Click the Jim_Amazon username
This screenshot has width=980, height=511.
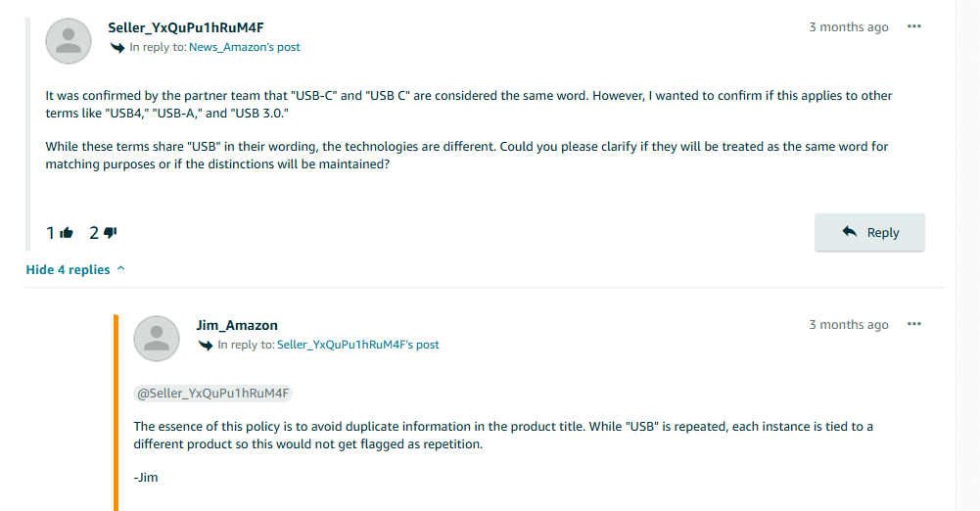[237, 325]
